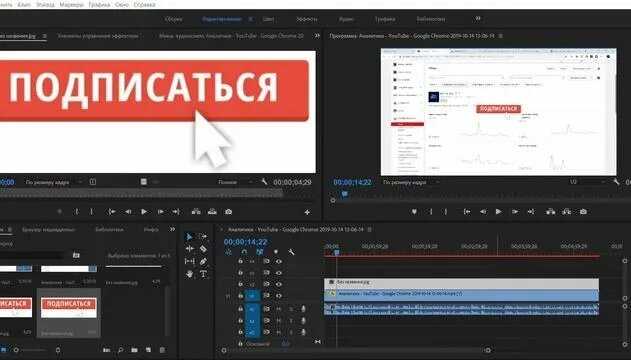Solo audio track A1
The image size is (631, 360).
click(x=291, y=309)
